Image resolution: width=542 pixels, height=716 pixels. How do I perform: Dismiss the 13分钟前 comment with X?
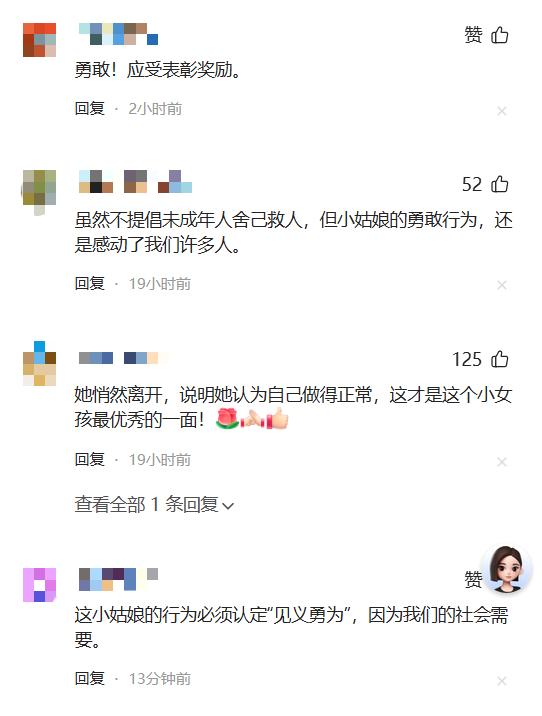(x=502, y=681)
